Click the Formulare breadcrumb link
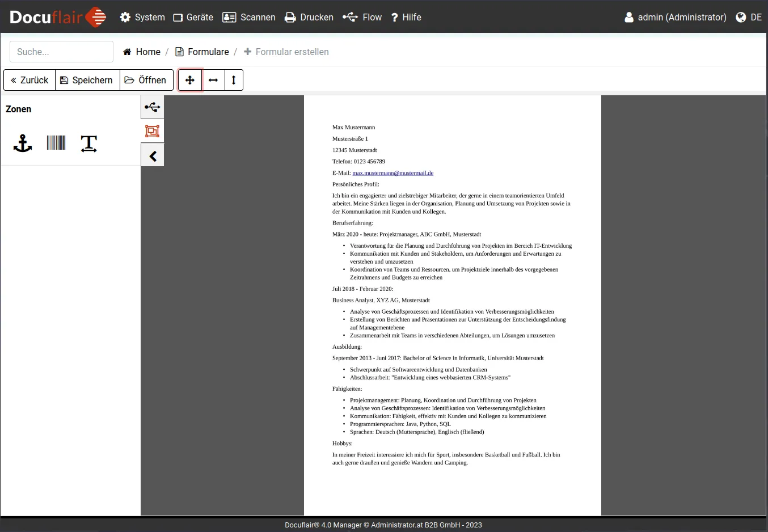This screenshot has height=532, width=768. coord(202,52)
